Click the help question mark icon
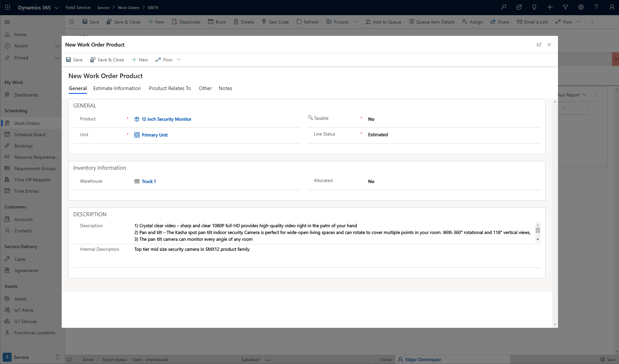The width and height of the screenshot is (619, 364). click(596, 7)
